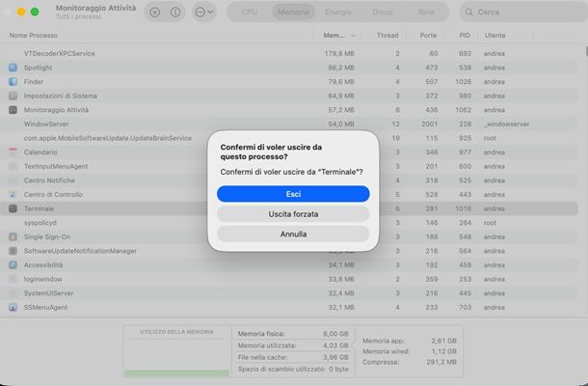Click the 179,8 MB memory value
588x386 pixels.
coord(339,53)
